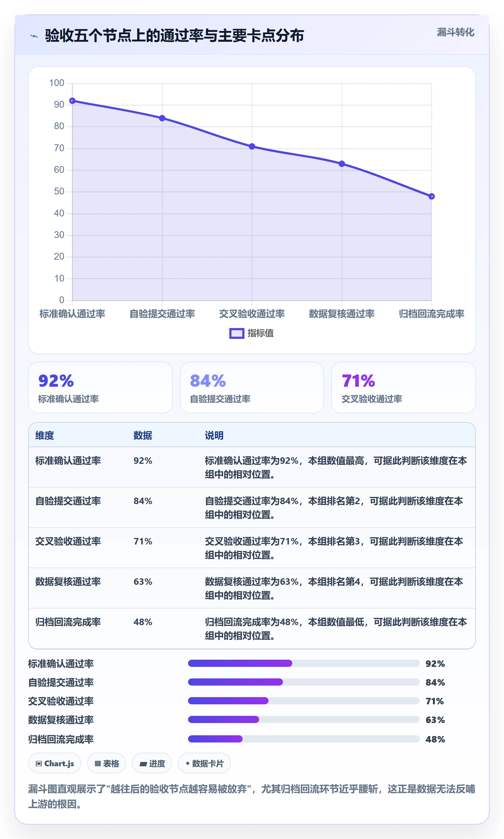Image resolution: width=504 pixels, height=839 pixels.
Task: Click chart data point for 数据复核通过率
Action: 342,164
